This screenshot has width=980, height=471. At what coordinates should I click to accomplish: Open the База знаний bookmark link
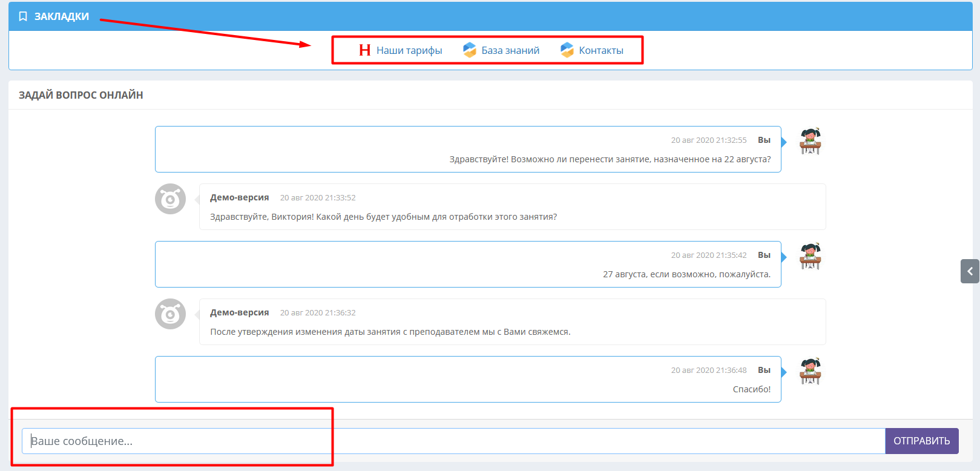(510, 50)
